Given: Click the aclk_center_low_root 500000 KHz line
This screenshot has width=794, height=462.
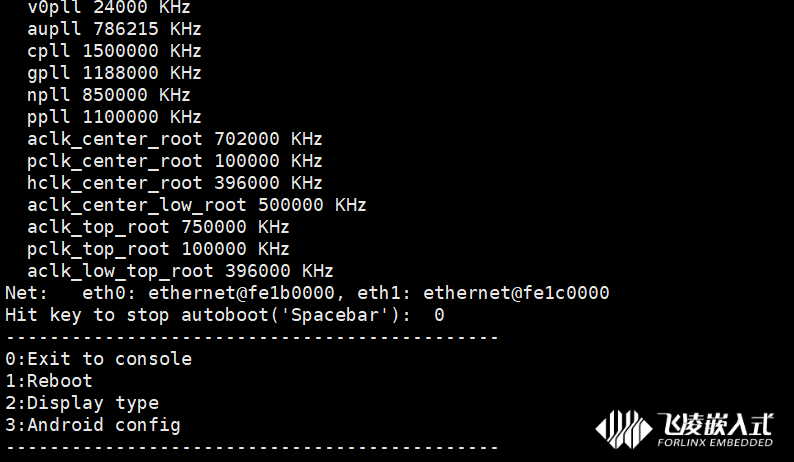Looking at the screenshot, I should click(197, 205).
